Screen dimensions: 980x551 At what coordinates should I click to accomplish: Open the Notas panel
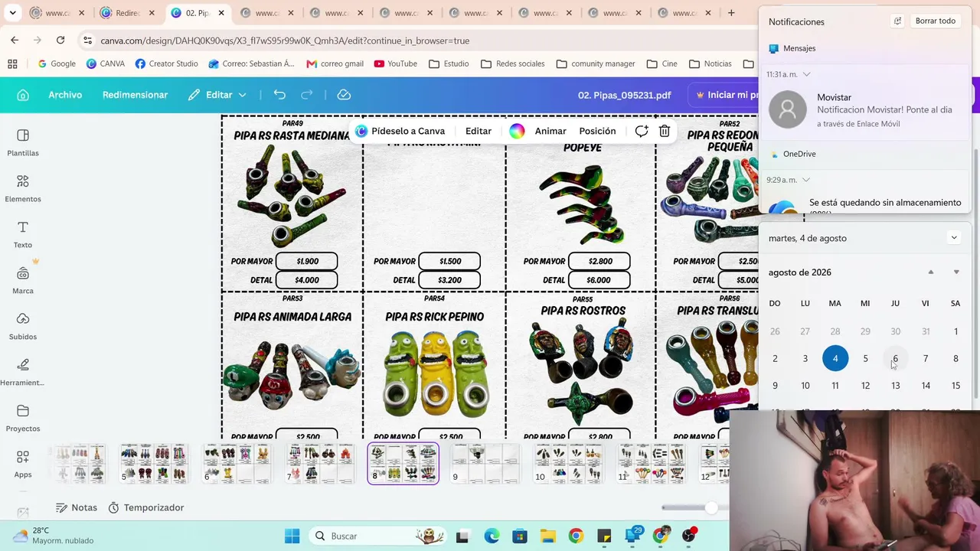coord(77,507)
